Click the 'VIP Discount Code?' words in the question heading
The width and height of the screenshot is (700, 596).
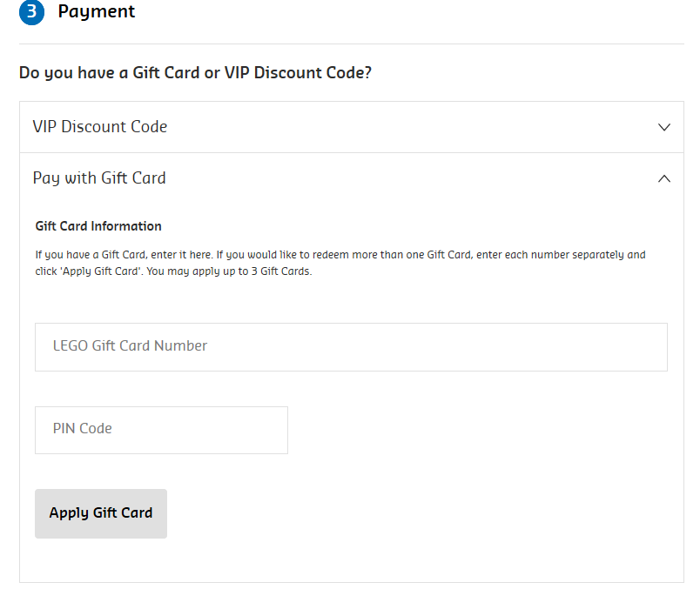pyautogui.click(x=298, y=73)
